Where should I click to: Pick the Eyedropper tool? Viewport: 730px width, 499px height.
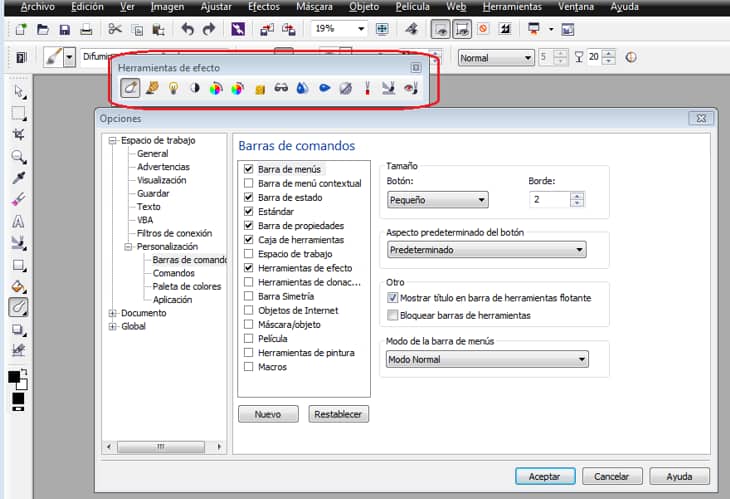click(18, 178)
